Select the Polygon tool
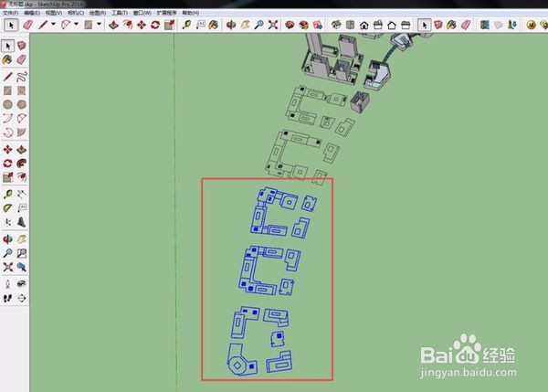Viewport: 548px width, 392px height. click(22, 104)
